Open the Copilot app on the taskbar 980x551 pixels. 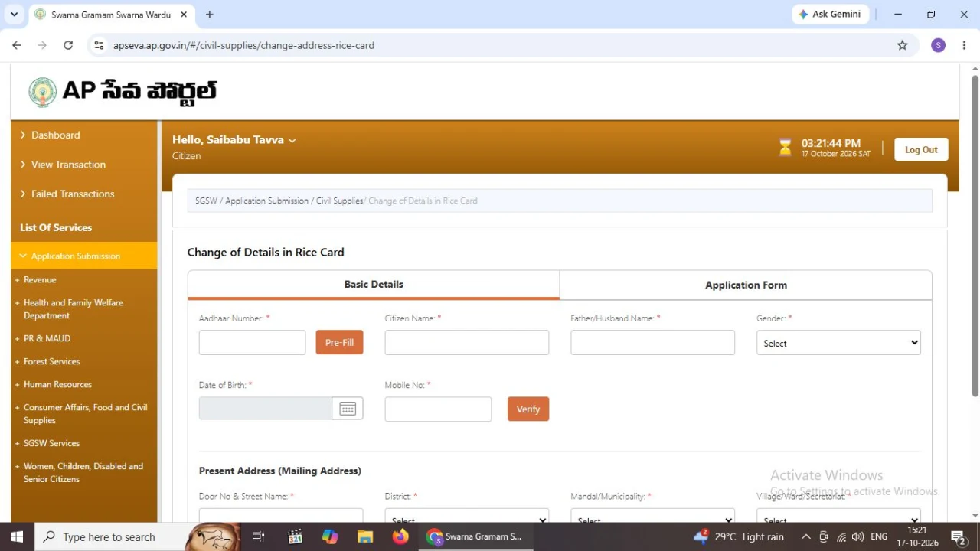[330, 536]
